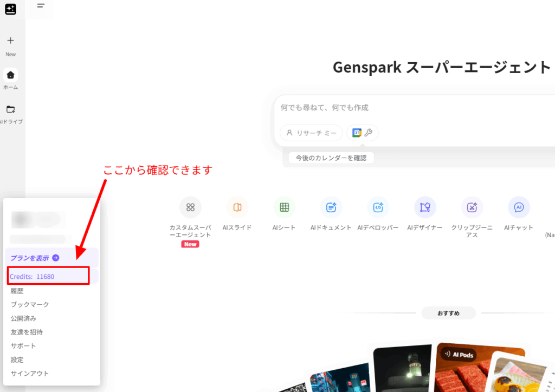This screenshot has width=555, height=392.
Task: Open カスタムスーパーエージェント icon
Action: click(190, 207)
